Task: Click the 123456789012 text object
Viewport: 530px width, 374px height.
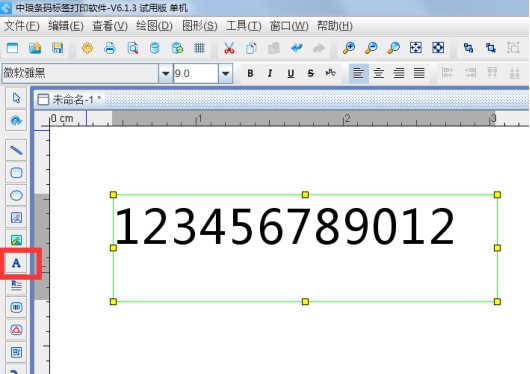Action: [x=285, y=226]
